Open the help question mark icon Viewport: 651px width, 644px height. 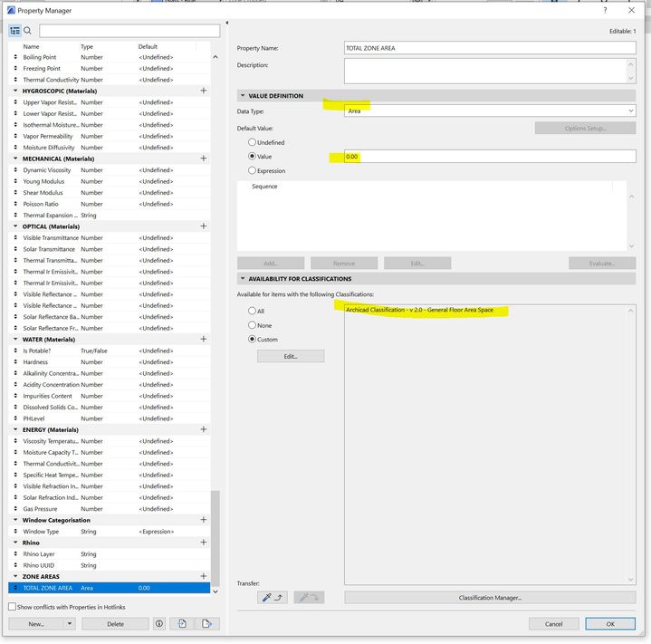coord(605,10)
